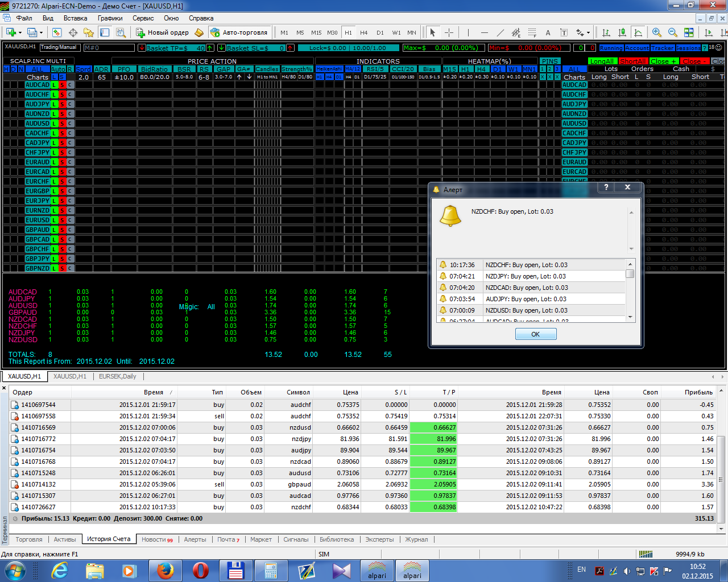Image resolution: width=728 pixels, height=582 pixels.
Task: Click the smiley face icon on chart
Action: click(x=719, y=48)
